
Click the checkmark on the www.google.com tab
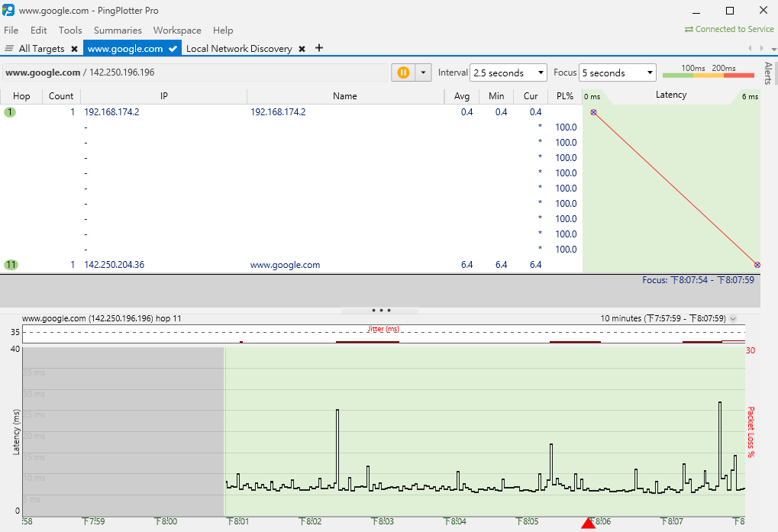click(x=173, y=49)
